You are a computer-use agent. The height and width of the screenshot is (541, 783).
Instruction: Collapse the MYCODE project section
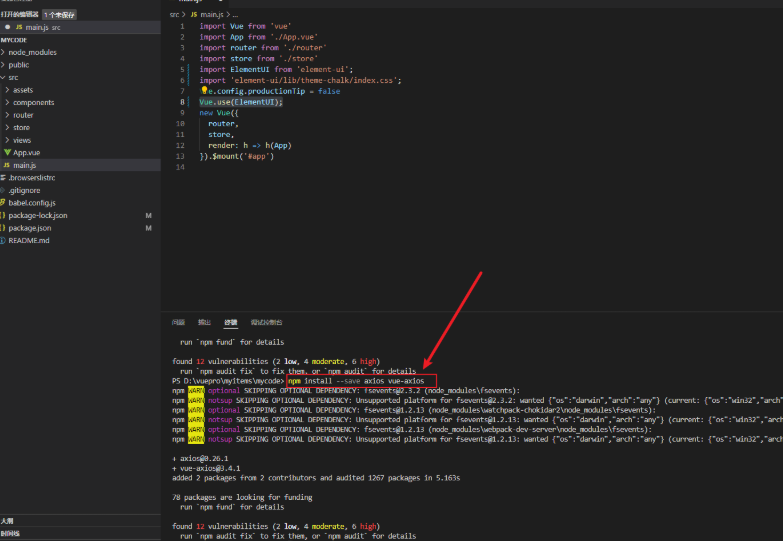point(13,40)
